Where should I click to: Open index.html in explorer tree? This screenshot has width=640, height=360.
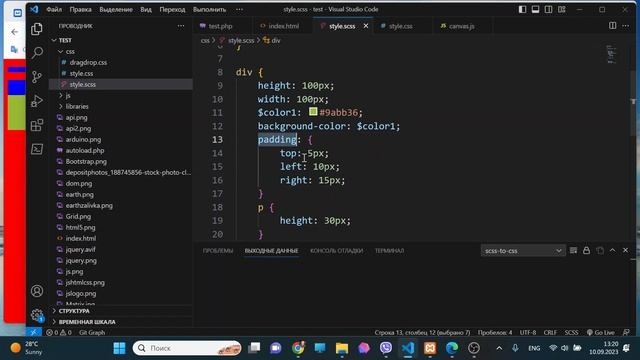(x=81, y=238)
